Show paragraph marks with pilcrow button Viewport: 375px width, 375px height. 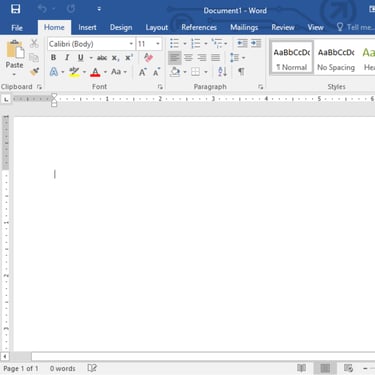coord(241,72)
